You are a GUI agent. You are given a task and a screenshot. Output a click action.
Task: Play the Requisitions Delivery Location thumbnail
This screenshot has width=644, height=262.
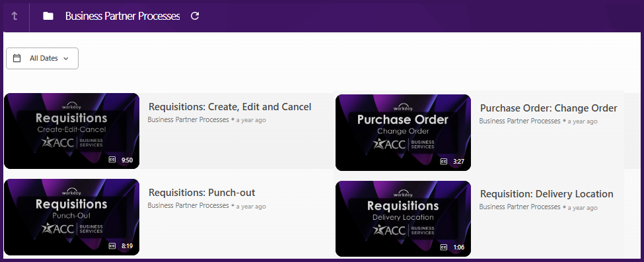pos(403,218)
